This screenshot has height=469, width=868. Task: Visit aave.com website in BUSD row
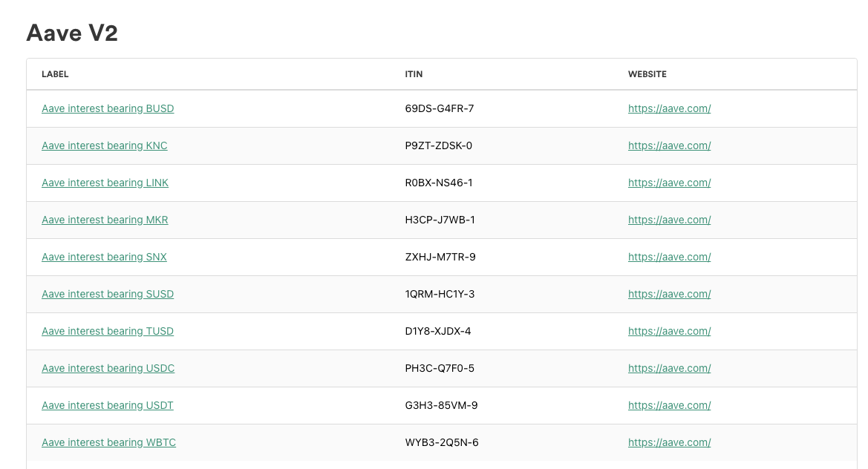(x=669, y=108)
